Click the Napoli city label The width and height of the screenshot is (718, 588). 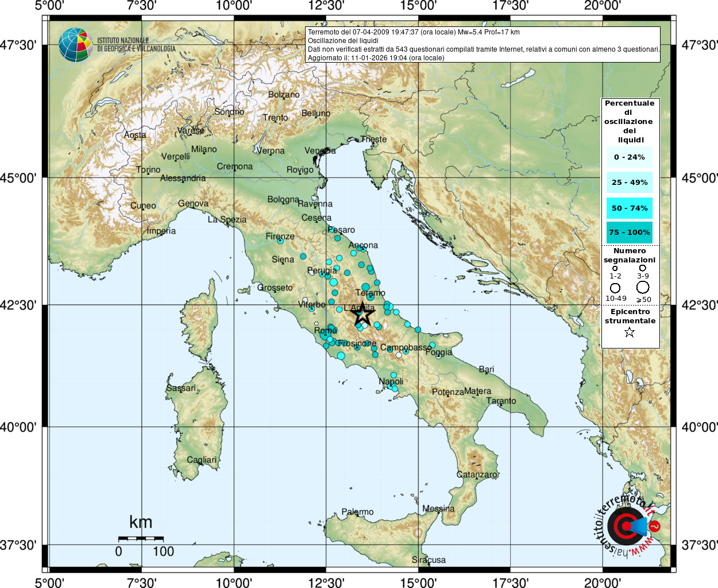[391, 381]
